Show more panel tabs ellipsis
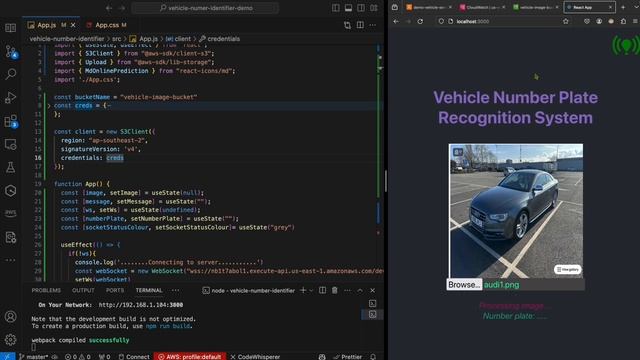Viewport: 640px width, 360px height. 176,290
